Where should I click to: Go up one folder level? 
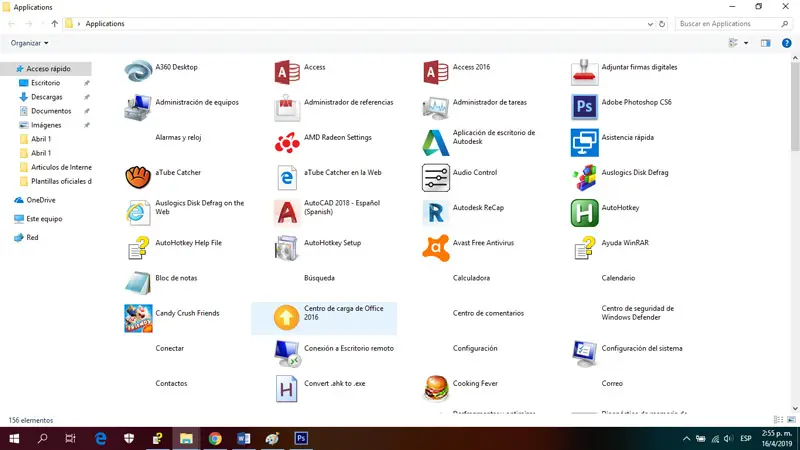55,24
